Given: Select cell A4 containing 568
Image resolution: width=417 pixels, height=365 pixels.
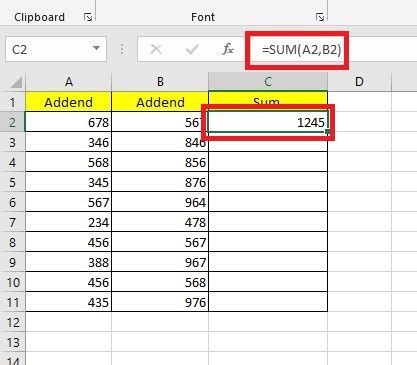Looking at the screenshot, I should tap(68, 162).
